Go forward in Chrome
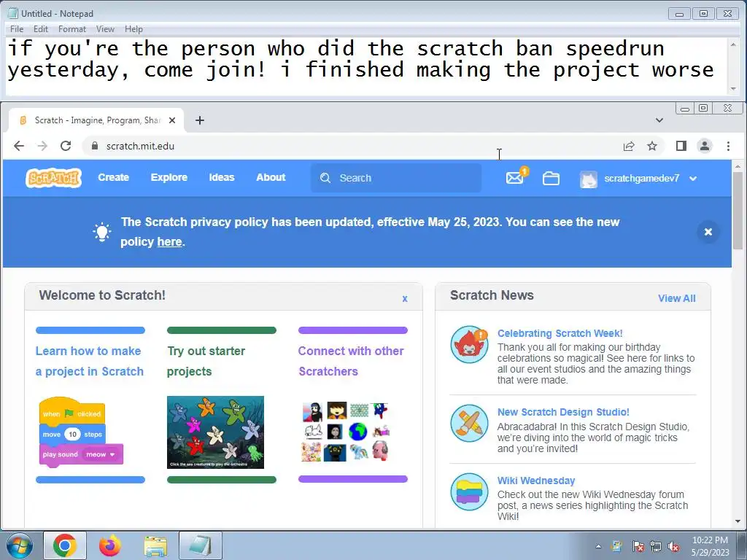 click(x=42, y=146)
